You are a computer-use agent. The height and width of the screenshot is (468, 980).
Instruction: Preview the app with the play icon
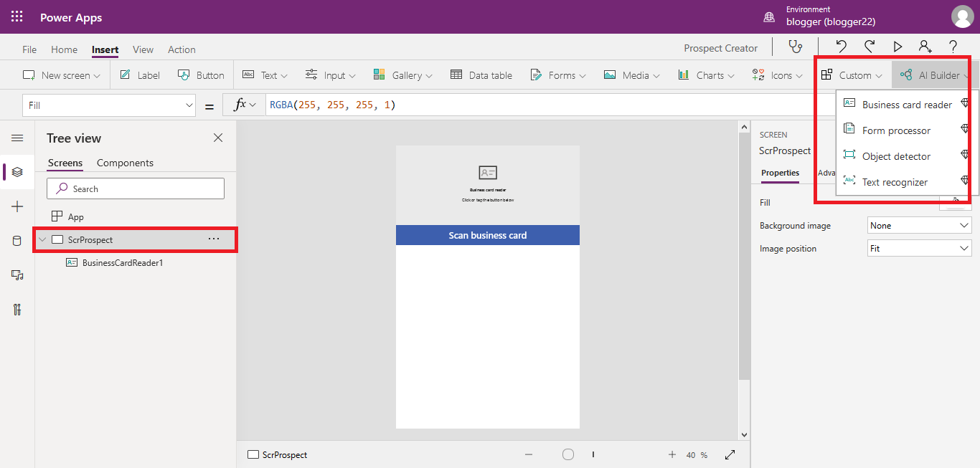pyautogui.click(x=897, y=47)
